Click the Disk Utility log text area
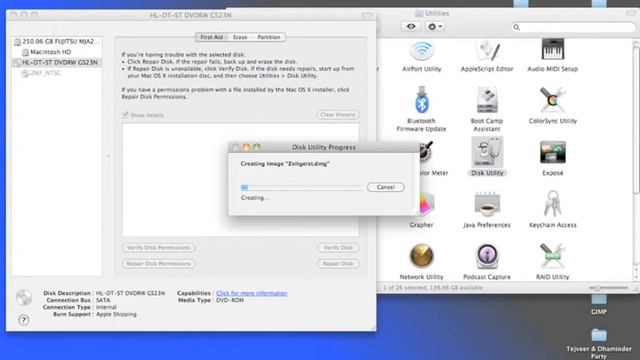The height and width of the screenshot is (360, 640). tap(240, 180)
